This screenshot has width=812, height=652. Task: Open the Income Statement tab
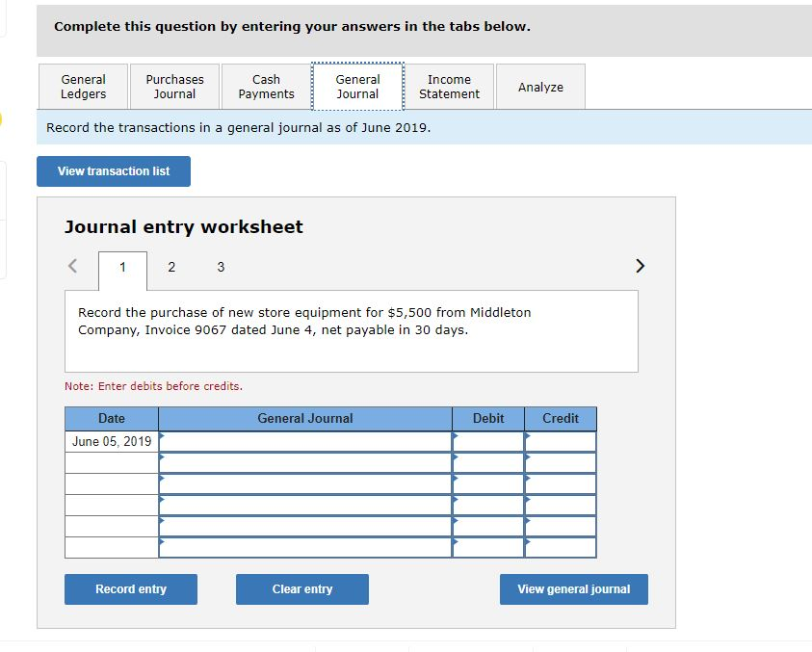point(450,86)
